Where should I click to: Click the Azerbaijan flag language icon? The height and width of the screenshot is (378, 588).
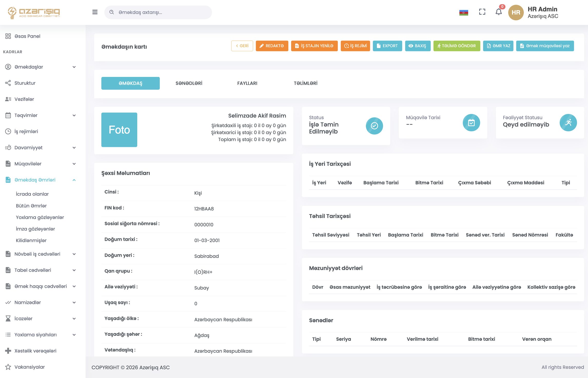click(464, 12)
